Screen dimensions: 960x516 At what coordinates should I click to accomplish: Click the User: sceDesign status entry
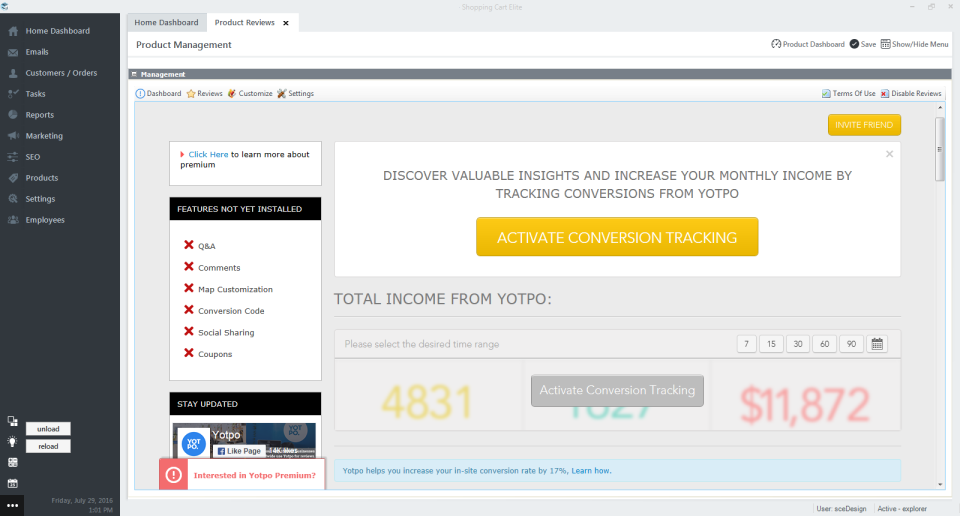point(841,509)
